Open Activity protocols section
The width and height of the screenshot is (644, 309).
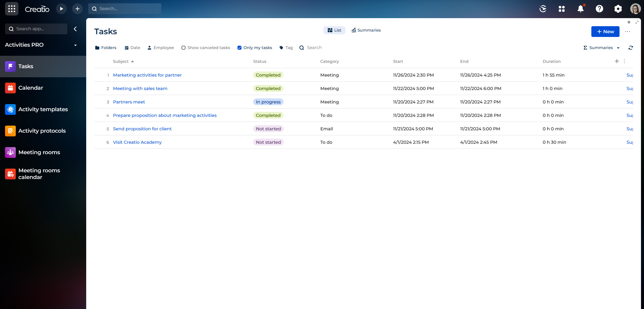(x=43, y=131)
